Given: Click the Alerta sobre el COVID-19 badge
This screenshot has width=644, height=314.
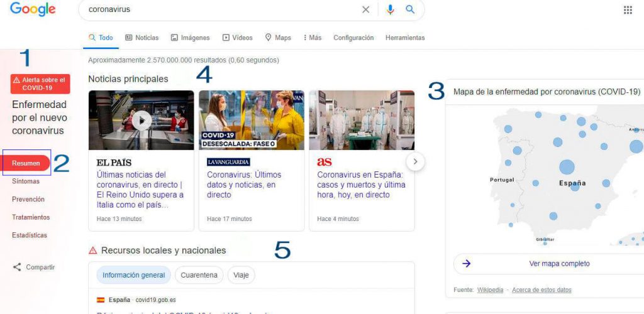Looking at the screenshot, I should coord(40,84).
